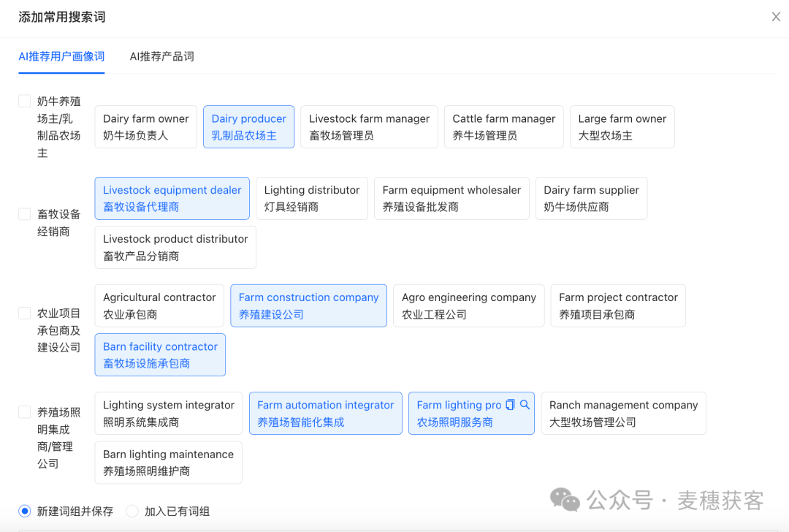Copy the "Farm lighting pro" keyword
Screen dimensions: 789x532
510,404
